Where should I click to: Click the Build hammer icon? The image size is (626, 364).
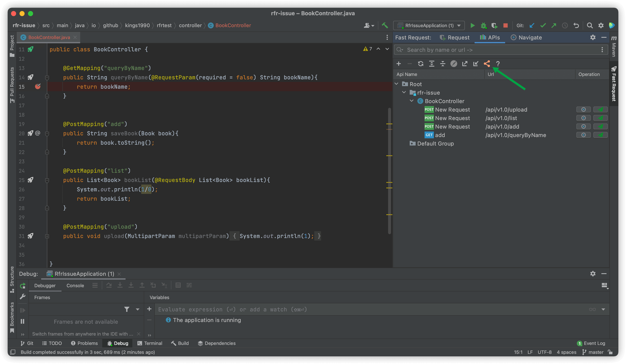coord(385,25)
